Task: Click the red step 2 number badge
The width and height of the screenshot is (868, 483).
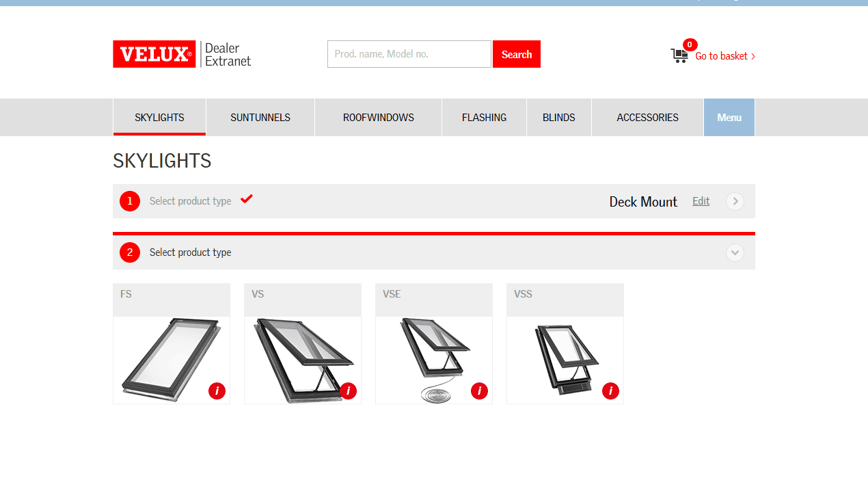Action: [x=130, y=252]
